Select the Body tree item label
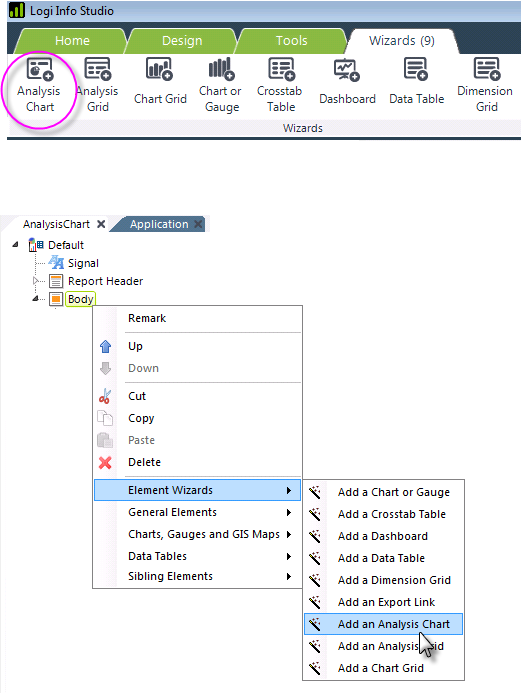This screenshot has width=524, height=693. tap(80, 299)
